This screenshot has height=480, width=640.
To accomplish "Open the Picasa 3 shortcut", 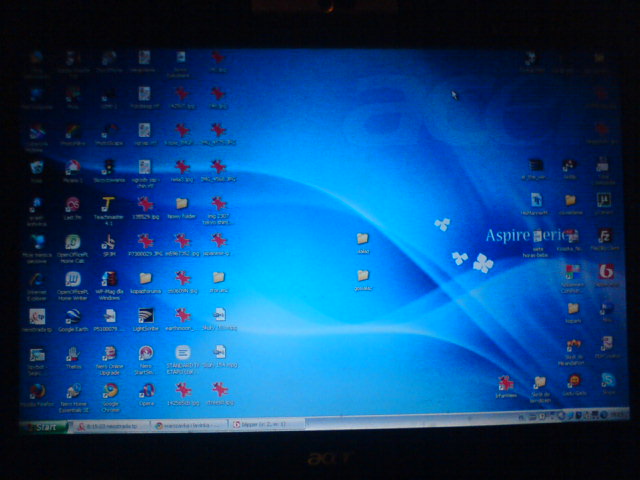I will click(x=73, y=167).
